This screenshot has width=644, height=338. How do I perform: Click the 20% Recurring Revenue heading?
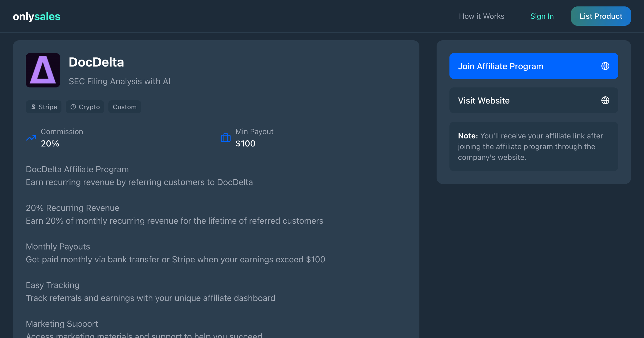click(x=72, y=208)
